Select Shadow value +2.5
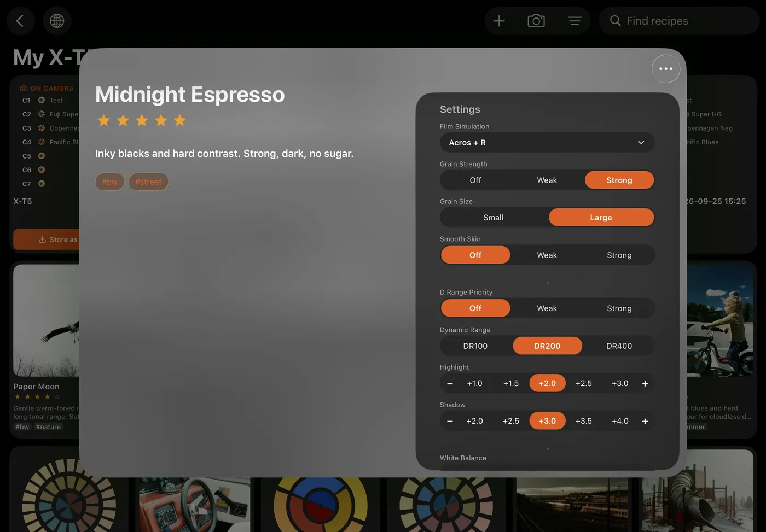 (511, 422)
